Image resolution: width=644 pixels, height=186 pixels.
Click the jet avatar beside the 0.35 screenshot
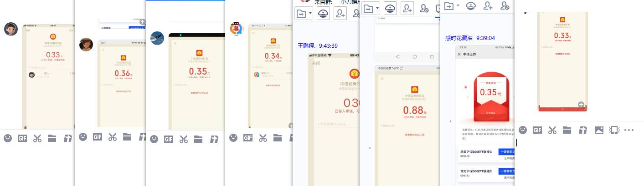point(157,38)
